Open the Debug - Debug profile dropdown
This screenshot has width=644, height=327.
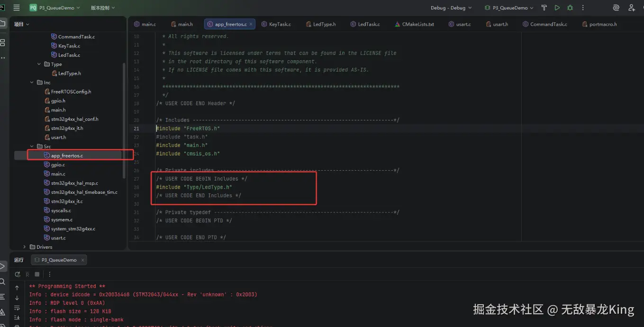click(451, 8)
